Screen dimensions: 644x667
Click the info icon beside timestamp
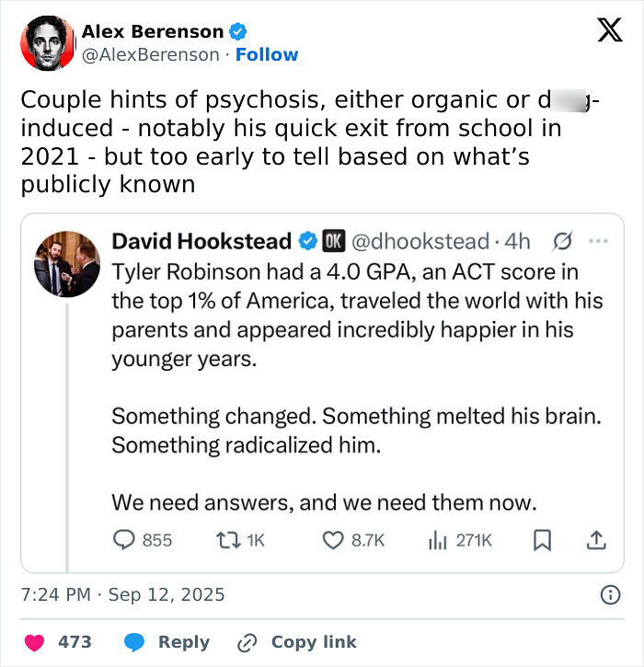point(609,595)
